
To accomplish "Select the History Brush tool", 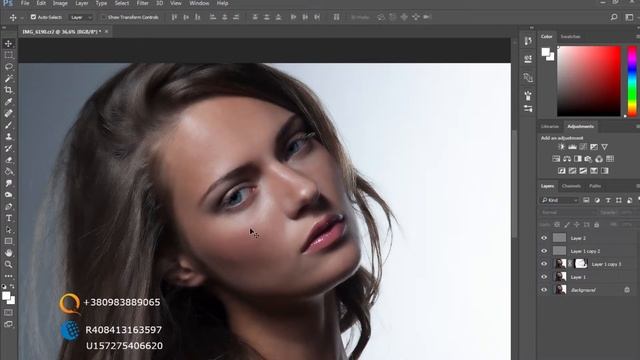I will [8, 149].
